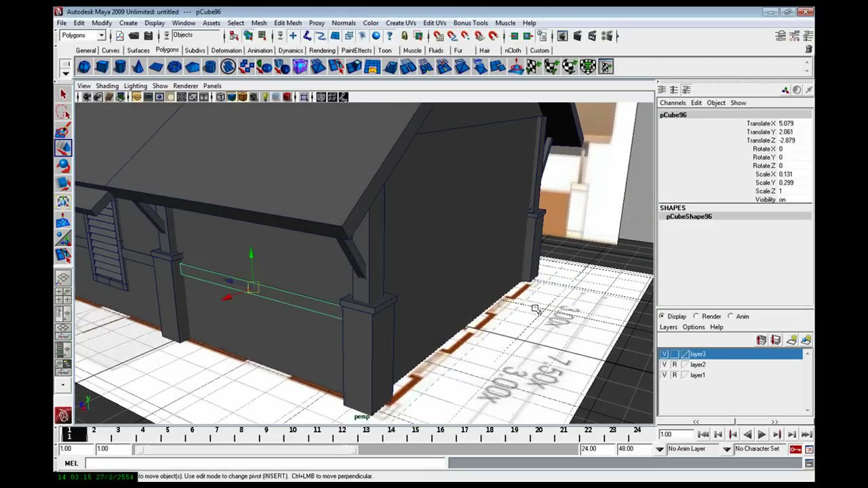Image resolution: width=868 pixels, height=488 pixels.
Task: Create a polygon plane from shelf
Action: point(156,66)
